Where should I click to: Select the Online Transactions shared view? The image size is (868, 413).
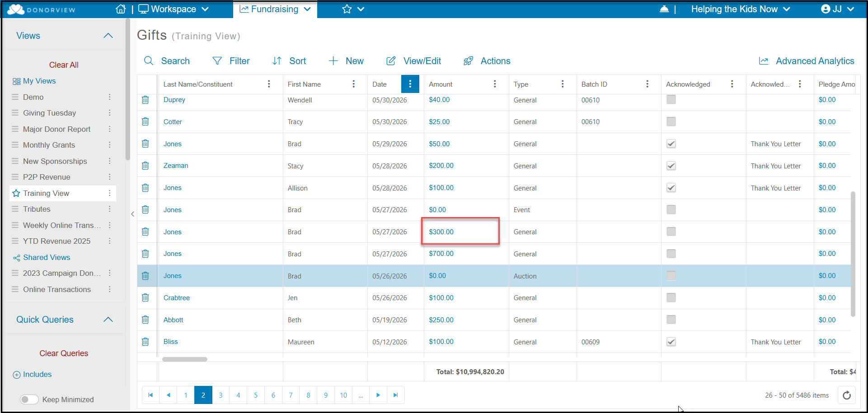56,289
